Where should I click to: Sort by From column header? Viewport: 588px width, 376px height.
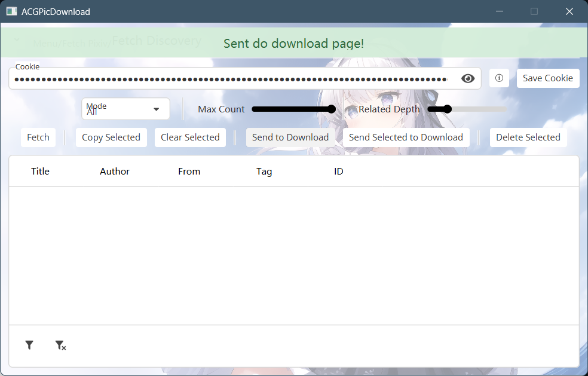point(189,172)
